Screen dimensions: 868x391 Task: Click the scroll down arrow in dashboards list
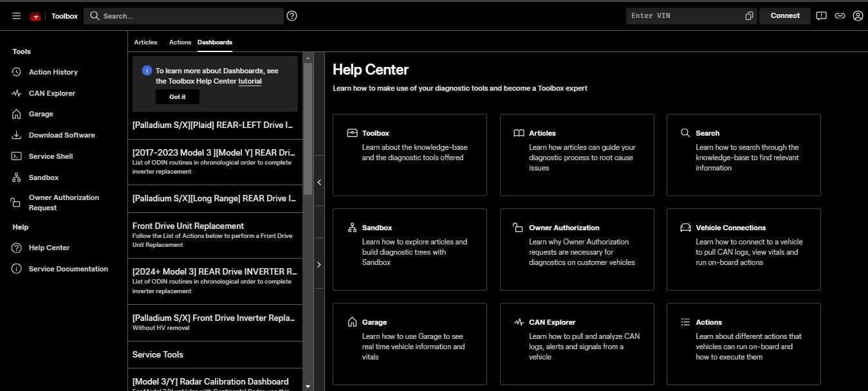point(308,386)
